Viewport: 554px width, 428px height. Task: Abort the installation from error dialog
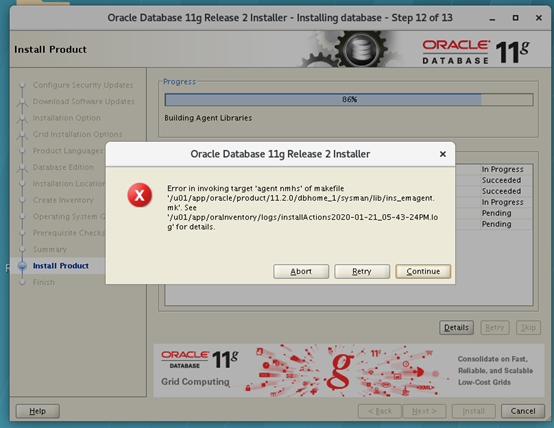pos(301,271)
